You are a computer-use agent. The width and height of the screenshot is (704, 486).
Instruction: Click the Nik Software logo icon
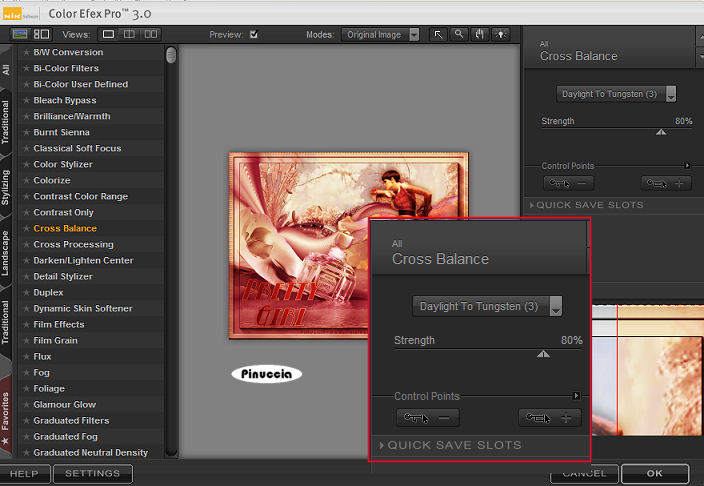(12, 14)
